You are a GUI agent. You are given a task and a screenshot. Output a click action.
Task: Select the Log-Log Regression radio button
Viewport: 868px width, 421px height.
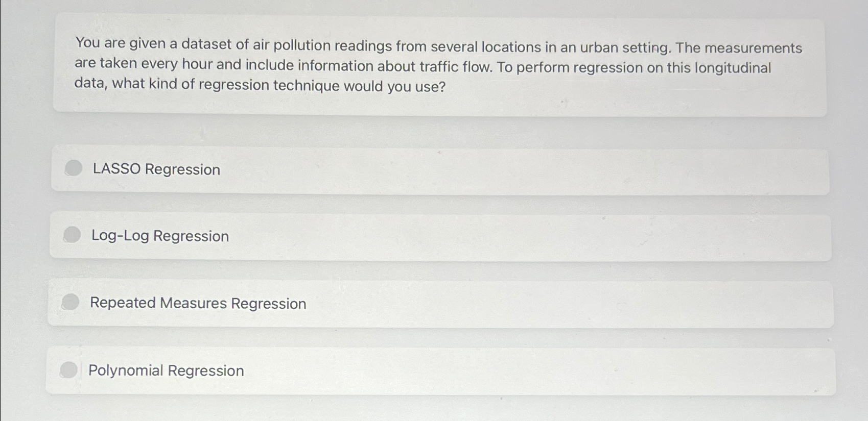(72, 235)
